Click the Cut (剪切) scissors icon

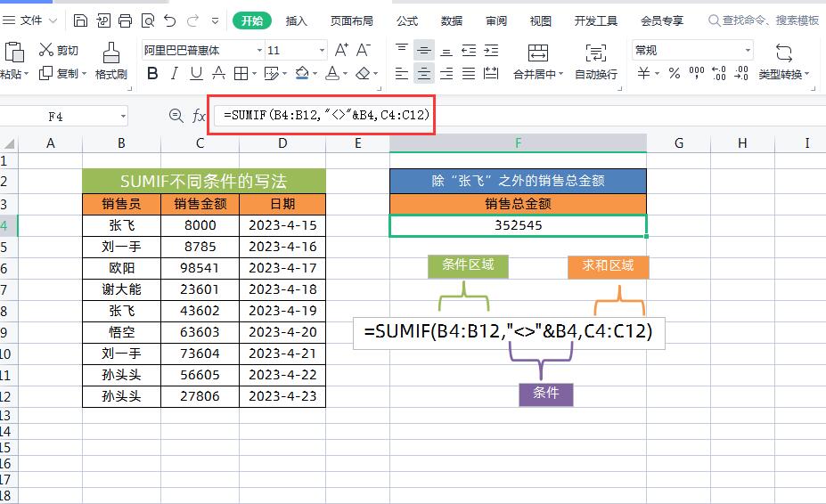45,50
